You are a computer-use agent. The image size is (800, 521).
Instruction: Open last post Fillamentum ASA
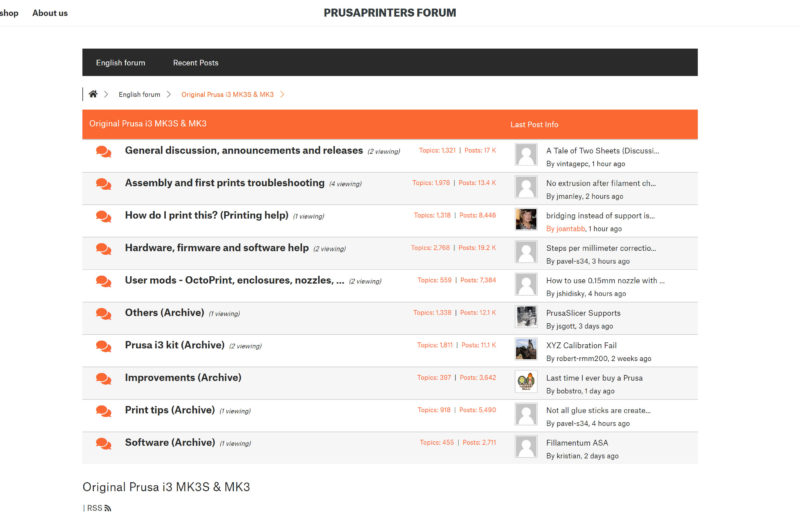pos(577,443)
